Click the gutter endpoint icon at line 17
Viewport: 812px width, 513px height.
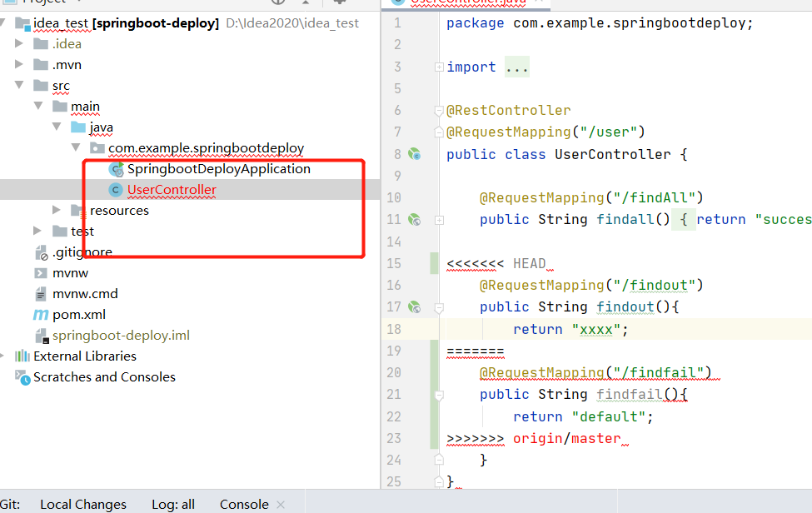(414, 307)
